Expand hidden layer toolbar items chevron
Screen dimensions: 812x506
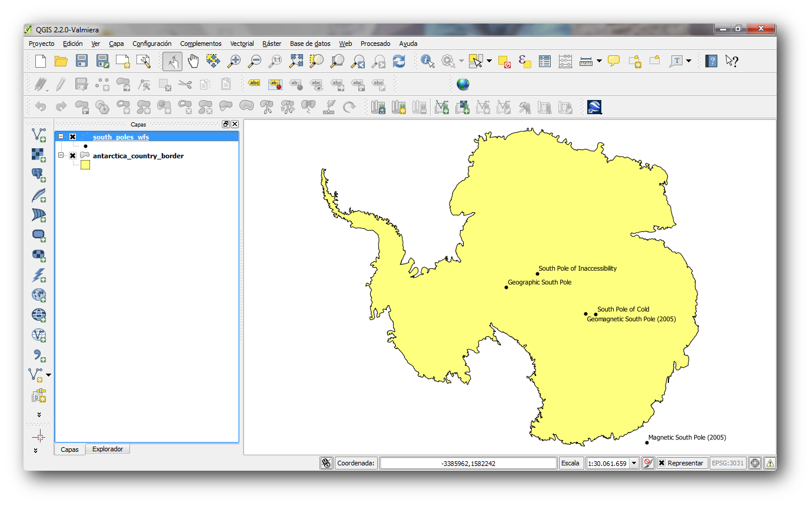pyautogui.click(x=39, y=415)
